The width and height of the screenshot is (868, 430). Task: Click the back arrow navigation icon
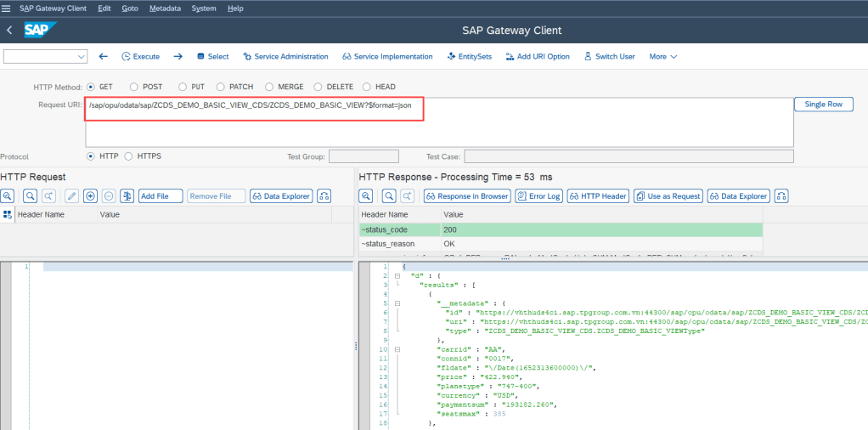pos(103,56)
